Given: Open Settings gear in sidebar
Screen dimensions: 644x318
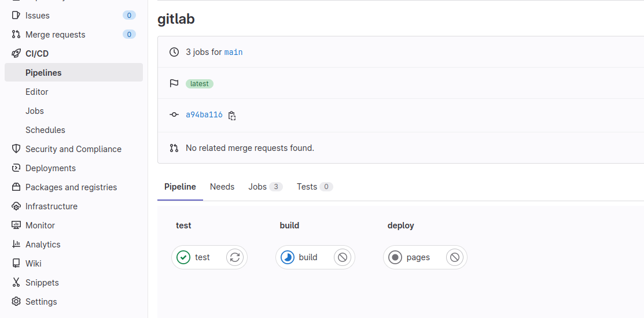Looking at the screenshot, I should point(16,302).
